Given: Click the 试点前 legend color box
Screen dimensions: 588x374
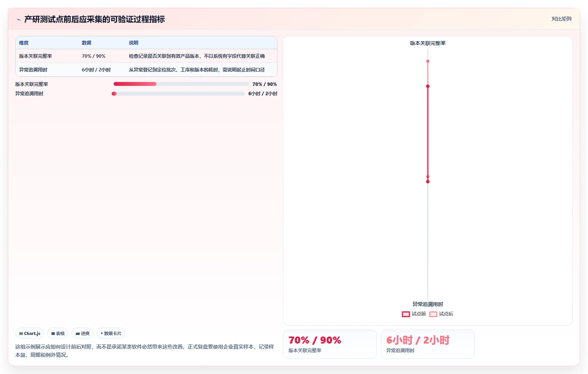Looking at the screenshot, I should pos(406,314).
